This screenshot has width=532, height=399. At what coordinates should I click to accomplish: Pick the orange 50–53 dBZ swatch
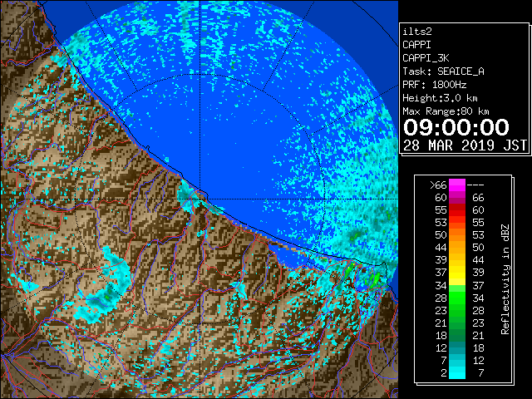457,235
